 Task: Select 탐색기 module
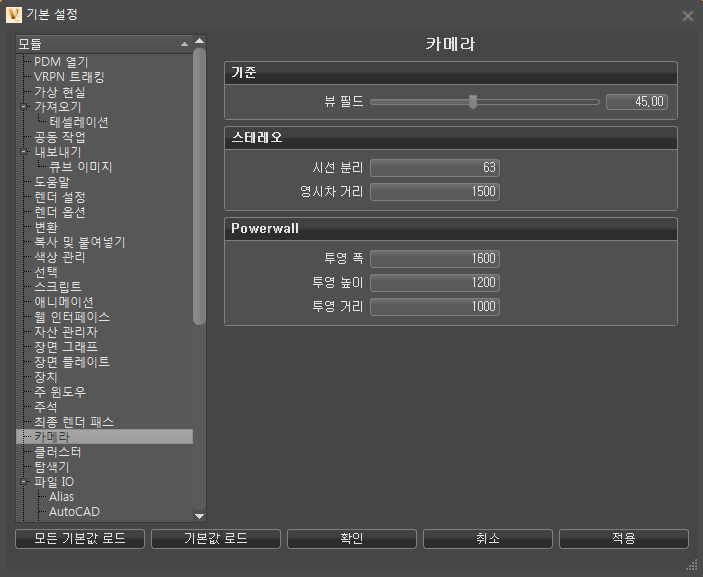pyautogui.click(x=52, y=467)
